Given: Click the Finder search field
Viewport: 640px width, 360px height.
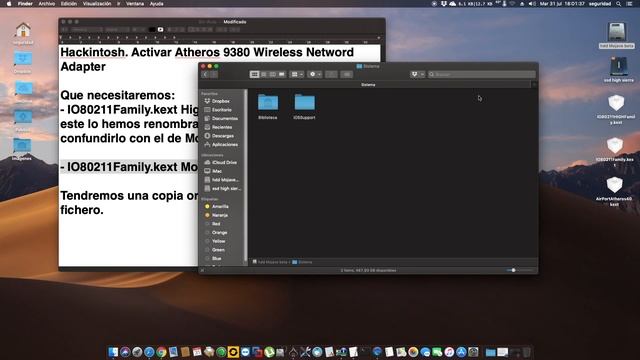Looking at the screenshot, I should pyautogui.click(x=482, y=74).
